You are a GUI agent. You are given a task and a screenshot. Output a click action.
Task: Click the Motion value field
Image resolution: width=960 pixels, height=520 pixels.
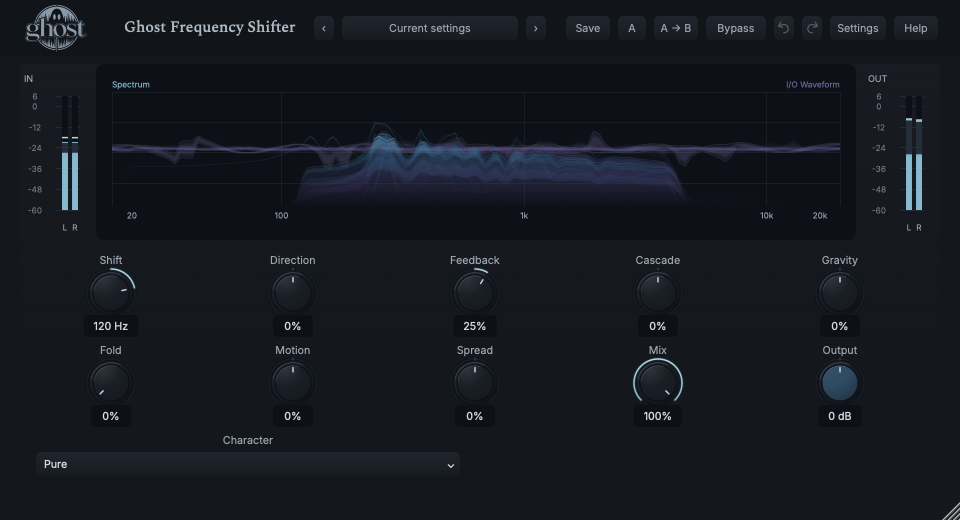[293, 416]
